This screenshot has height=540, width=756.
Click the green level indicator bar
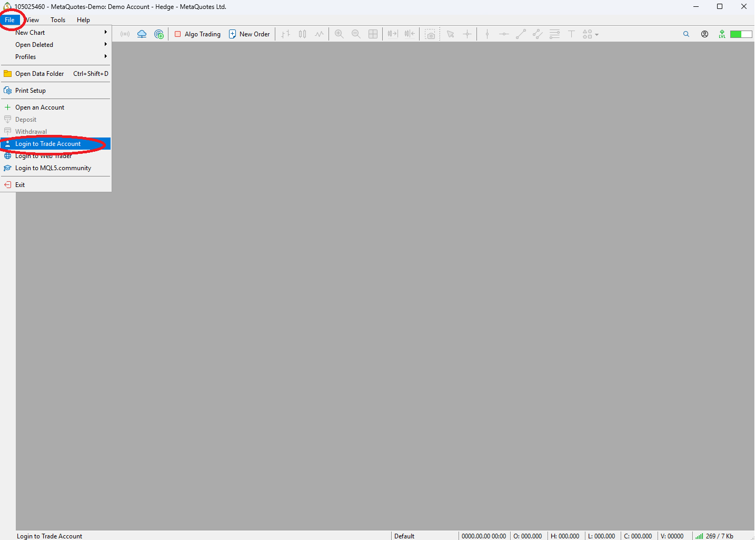741,34
